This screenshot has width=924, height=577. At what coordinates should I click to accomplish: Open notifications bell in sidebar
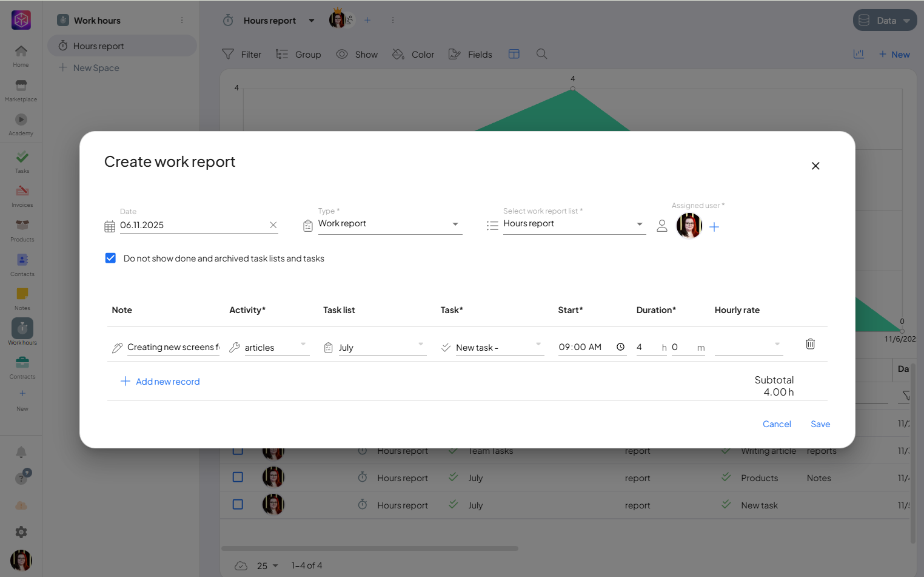click(21, 452)
